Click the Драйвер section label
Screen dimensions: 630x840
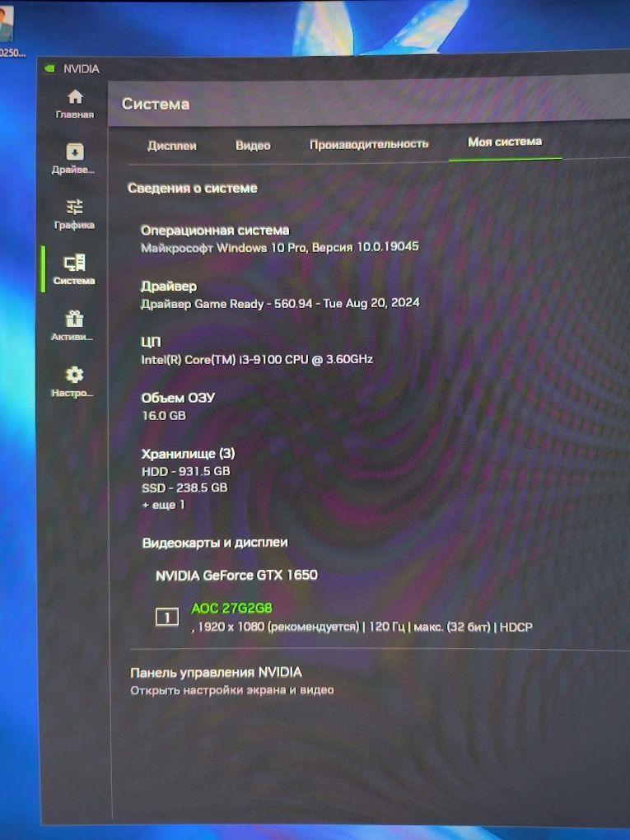(169, 287)
